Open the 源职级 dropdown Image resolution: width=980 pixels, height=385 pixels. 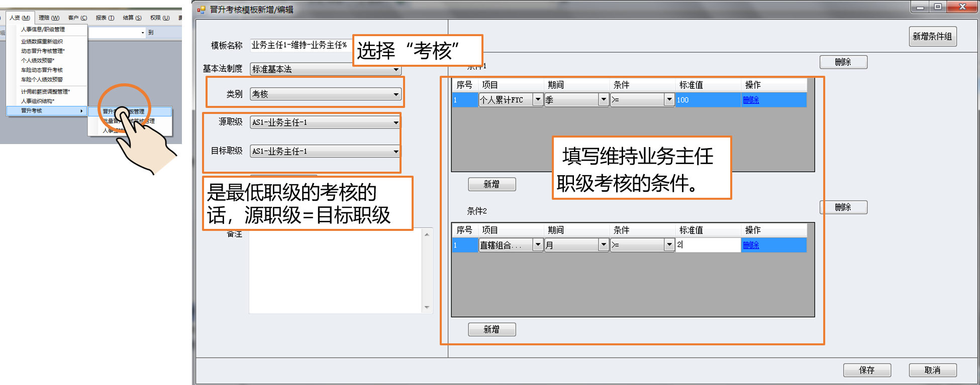396,122
